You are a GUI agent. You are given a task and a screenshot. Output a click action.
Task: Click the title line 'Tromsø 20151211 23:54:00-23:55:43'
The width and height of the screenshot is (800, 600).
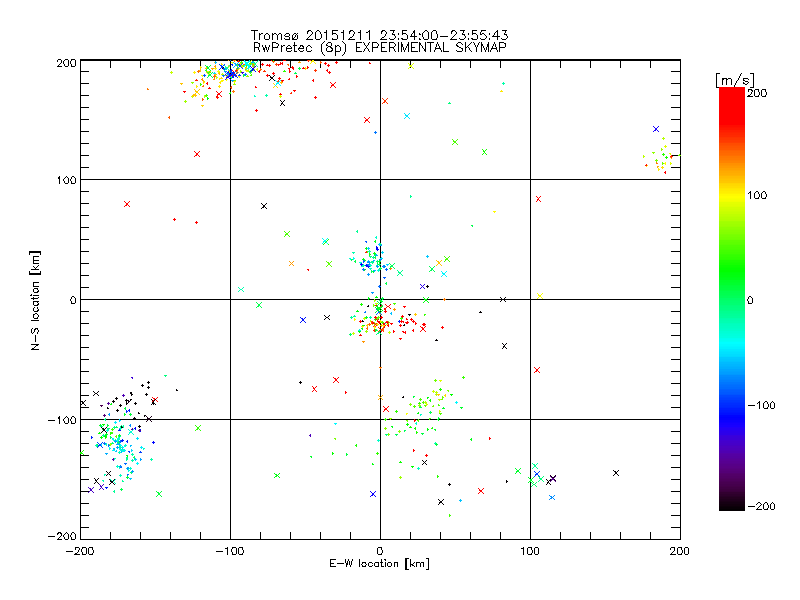380,35
